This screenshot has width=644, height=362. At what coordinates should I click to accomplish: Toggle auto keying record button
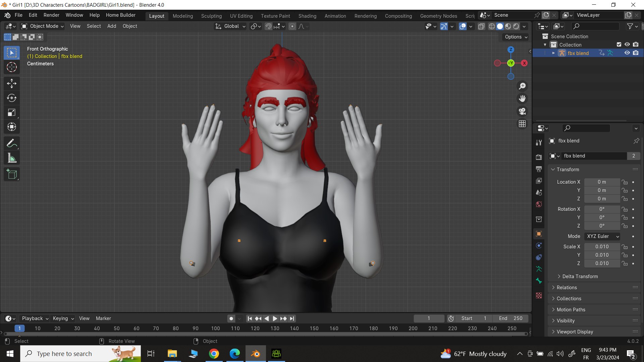click(231, 318)
